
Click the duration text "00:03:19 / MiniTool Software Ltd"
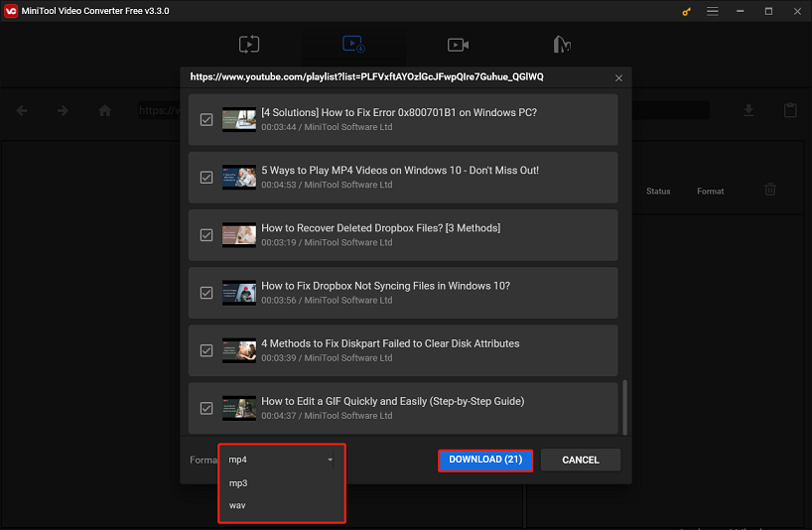(327, 243)
